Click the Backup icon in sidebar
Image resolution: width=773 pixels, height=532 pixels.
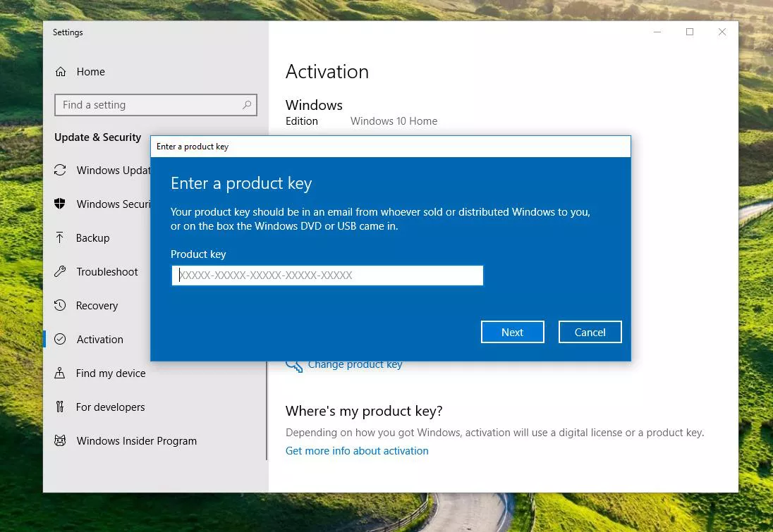pyautogui.click(x=61, y=237)
